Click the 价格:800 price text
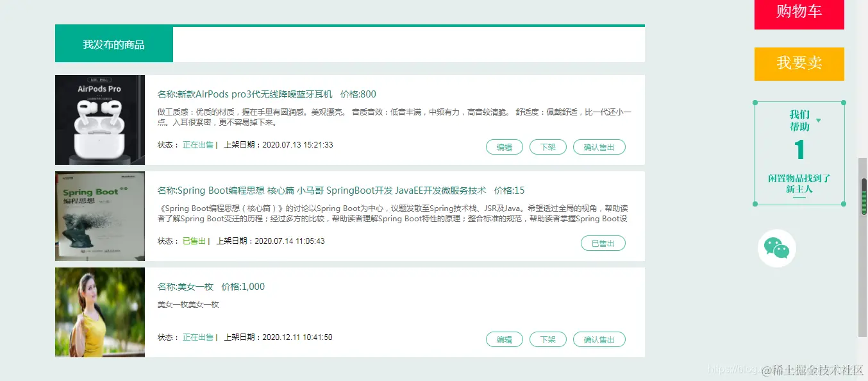 (358, 94)
